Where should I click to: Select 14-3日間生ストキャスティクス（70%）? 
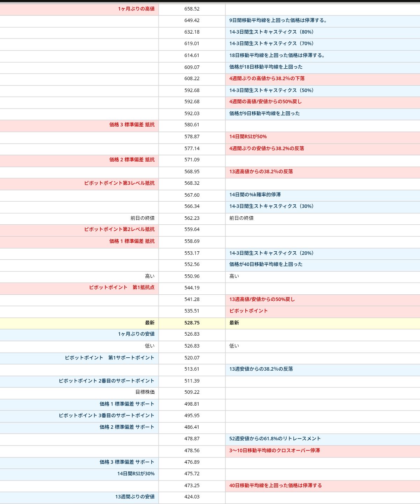(x=273, y=43)
